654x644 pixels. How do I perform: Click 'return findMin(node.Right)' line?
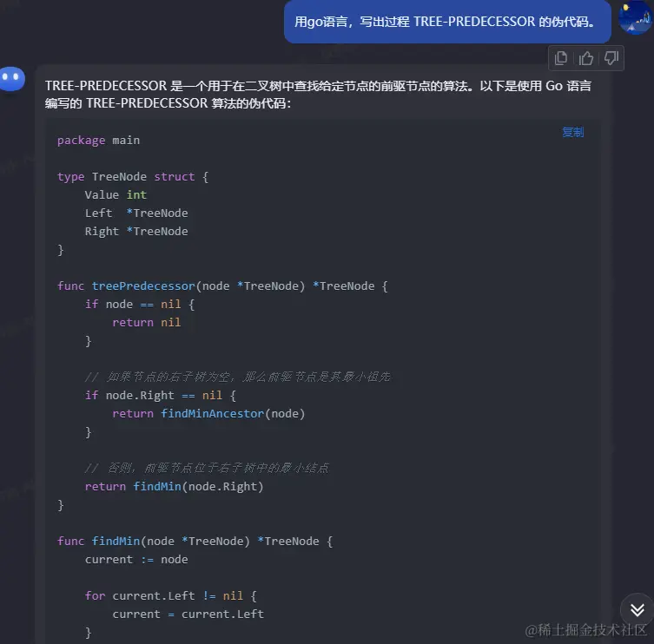pos(175,486)
